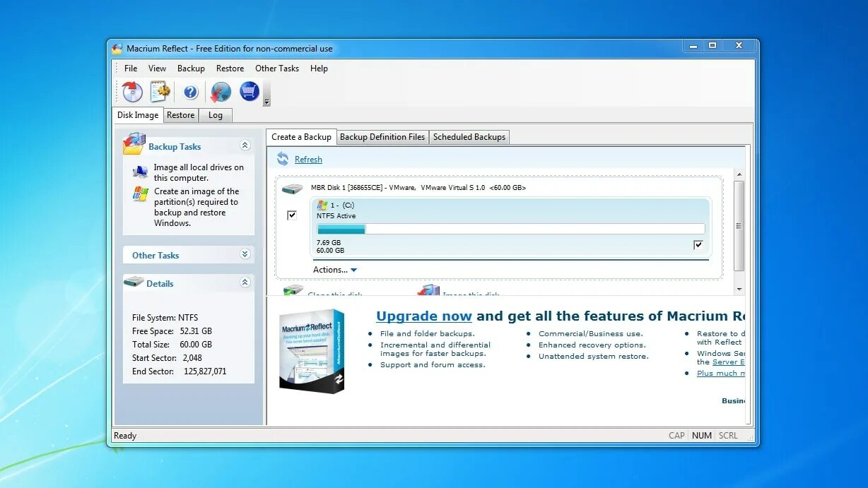Expand the Other Tasks section

coord(245,254)
